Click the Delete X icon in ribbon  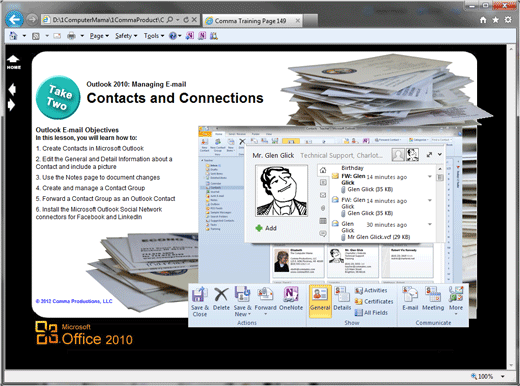(221, 299)
